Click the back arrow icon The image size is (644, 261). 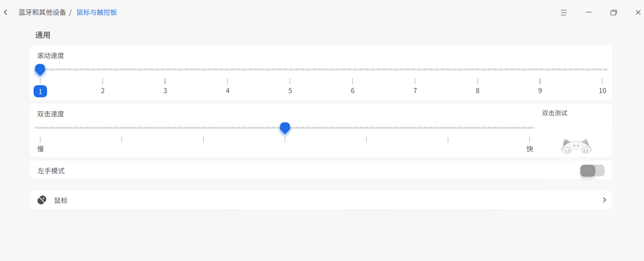6,12
